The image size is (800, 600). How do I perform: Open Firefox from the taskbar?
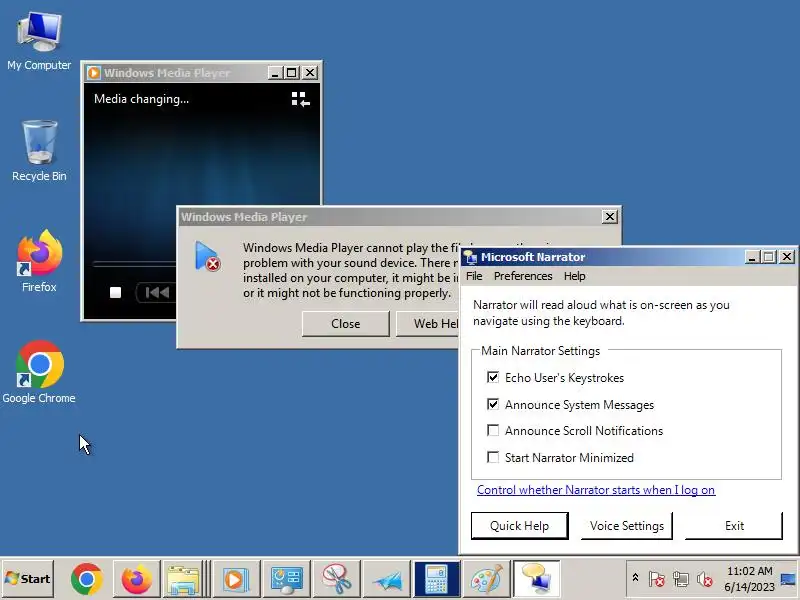[136, 579]
